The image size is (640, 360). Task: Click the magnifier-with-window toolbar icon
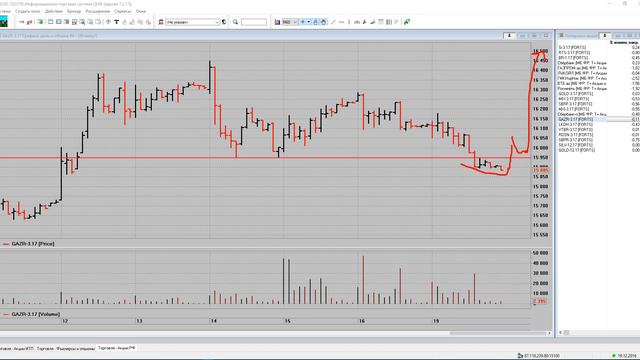point(82,22)
